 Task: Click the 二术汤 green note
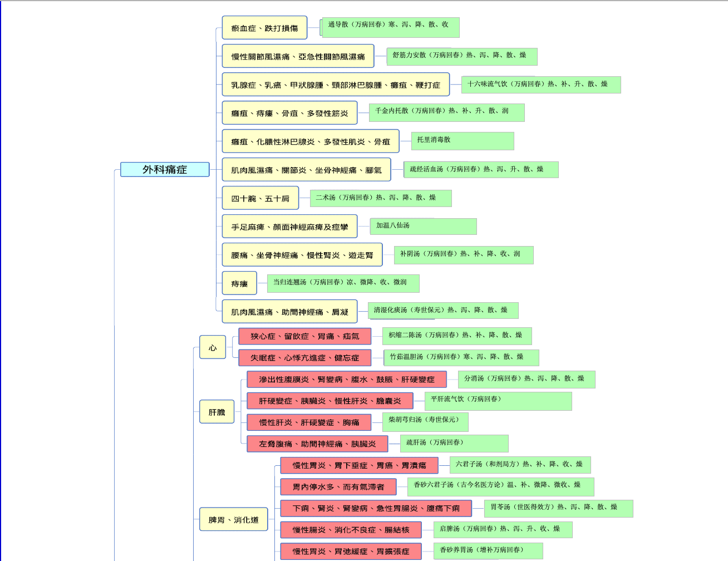380,198
